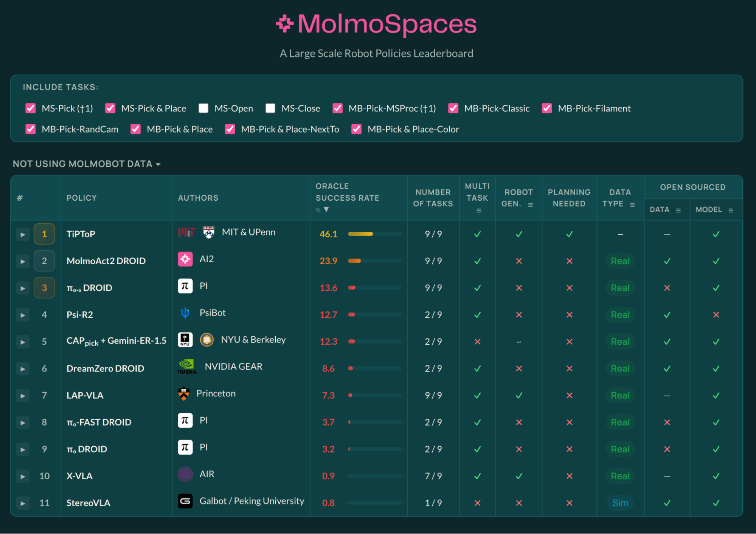This screenshot has width=756, height=534.
Task: Uncheck the MB-Pick & Place-NextTo checkbox
Action: (230, 129)
